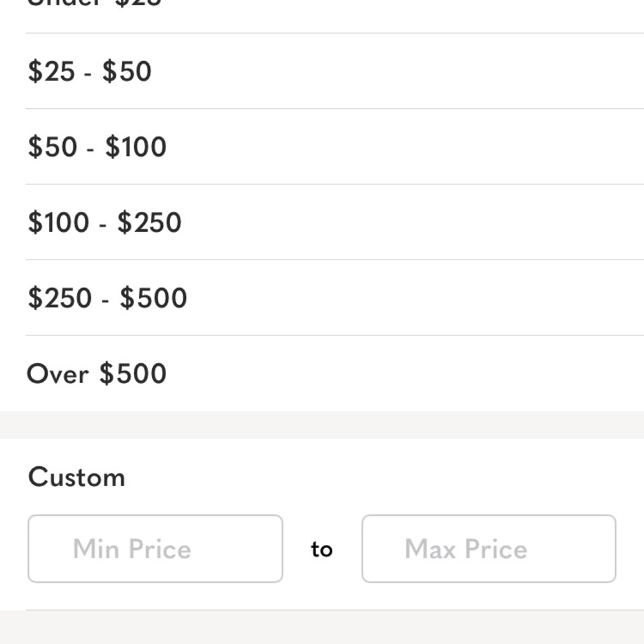Apply the price filter for $100 to $250
Screen dimensions: 644x644
click(x=105, y=222)
